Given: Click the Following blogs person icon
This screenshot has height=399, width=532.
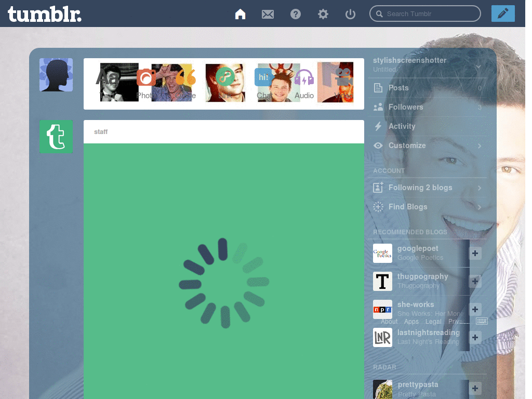Looking at the screenshot, I should point(378,187).
